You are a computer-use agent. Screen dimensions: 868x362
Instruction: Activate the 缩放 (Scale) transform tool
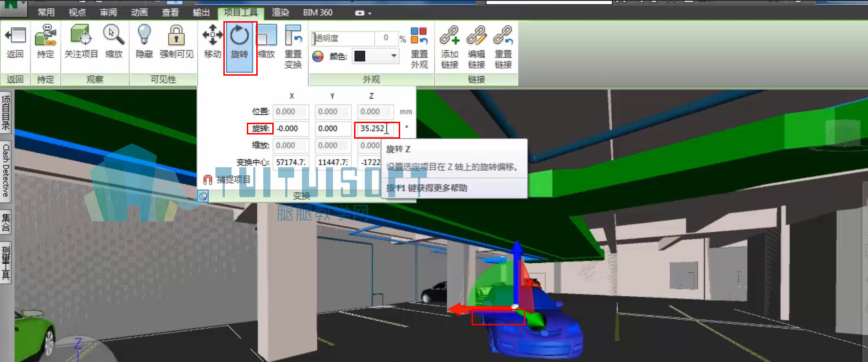[x=267, y=42]
